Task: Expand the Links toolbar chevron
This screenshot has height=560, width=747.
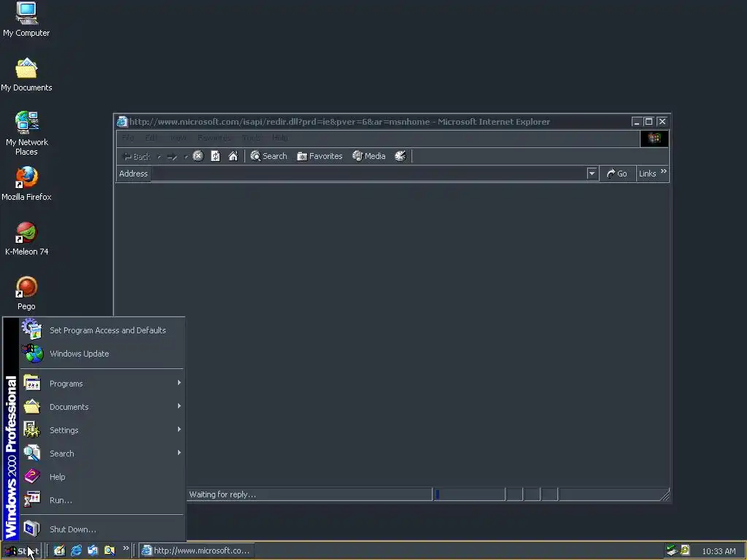Action: click(664, 171)
